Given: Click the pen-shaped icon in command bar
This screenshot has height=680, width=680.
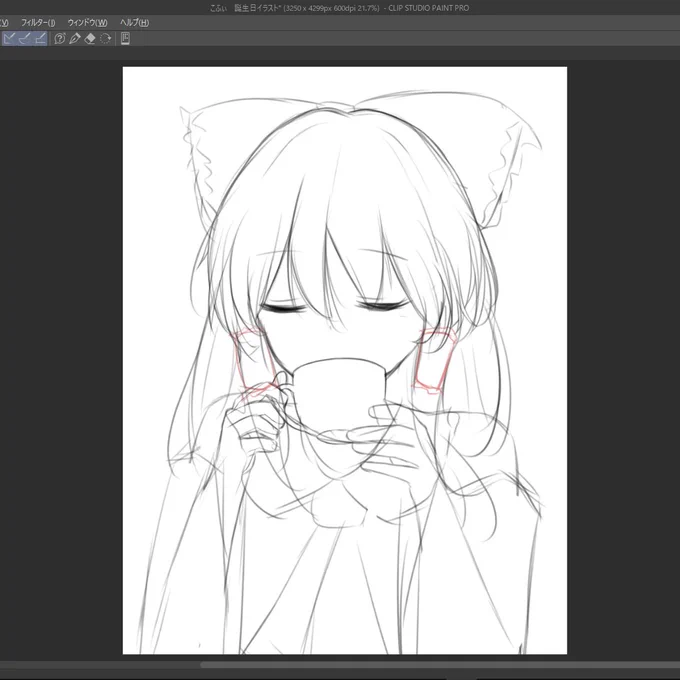Looking at the screenshot, I should tap(75, 39).
